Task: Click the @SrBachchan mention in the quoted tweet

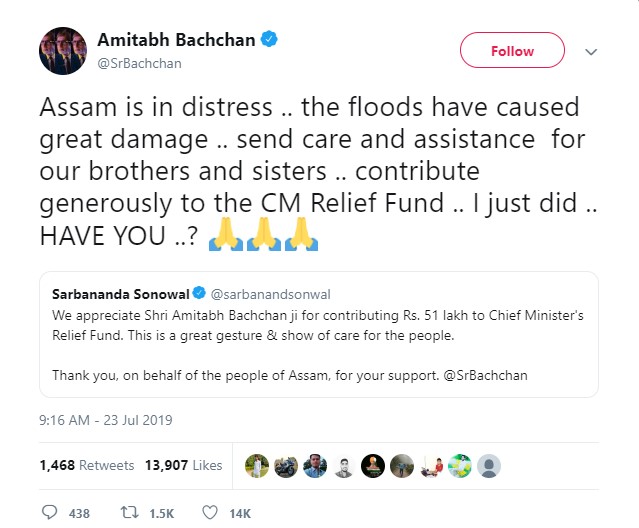Action: (489, 375)
